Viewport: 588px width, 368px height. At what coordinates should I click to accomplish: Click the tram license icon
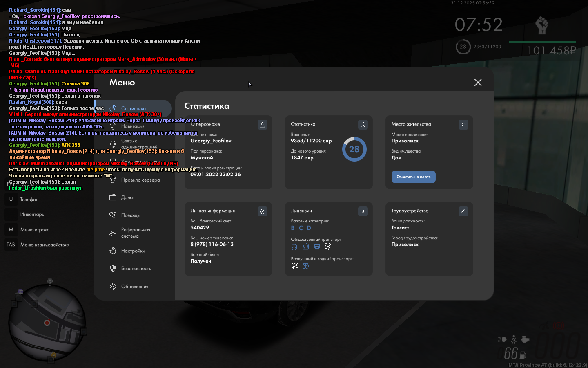(317, 247)
